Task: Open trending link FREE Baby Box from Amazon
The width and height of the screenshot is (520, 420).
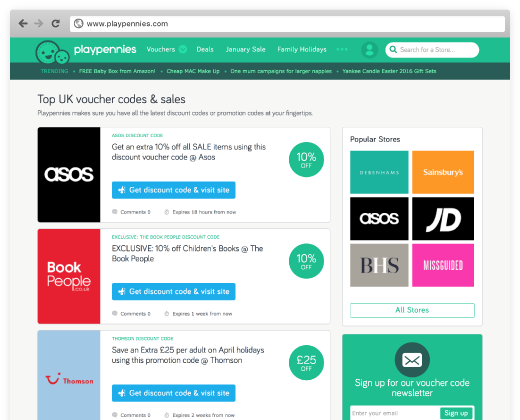Action: pyautogui.click(x=117, y=71)
